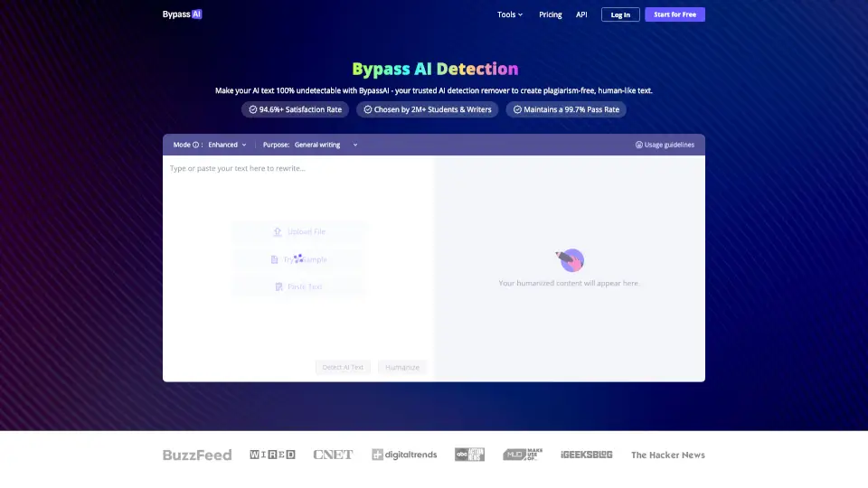Click the Try A Sample document icon
This screenshot has width=868, height=488.
(274, 259)
